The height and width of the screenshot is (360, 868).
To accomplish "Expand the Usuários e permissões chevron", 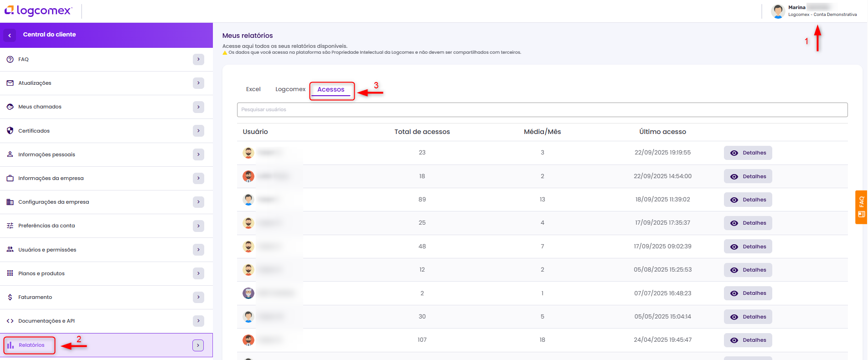I will point(198,250).
